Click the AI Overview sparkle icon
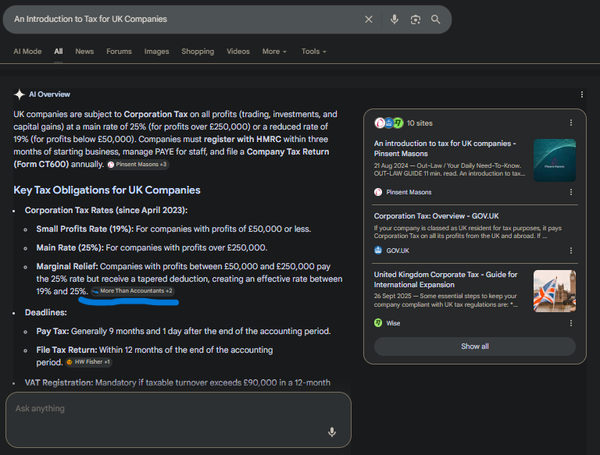 19,94
